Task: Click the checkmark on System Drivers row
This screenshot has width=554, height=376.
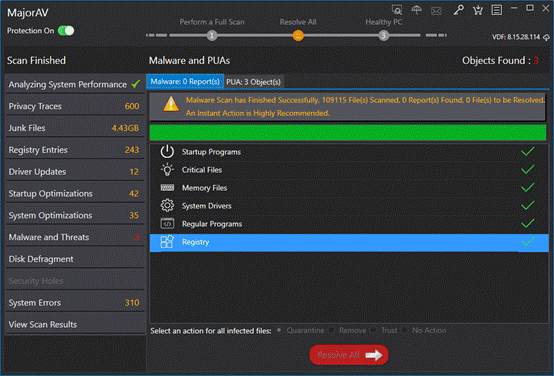Action: click(x=528, y=205)
